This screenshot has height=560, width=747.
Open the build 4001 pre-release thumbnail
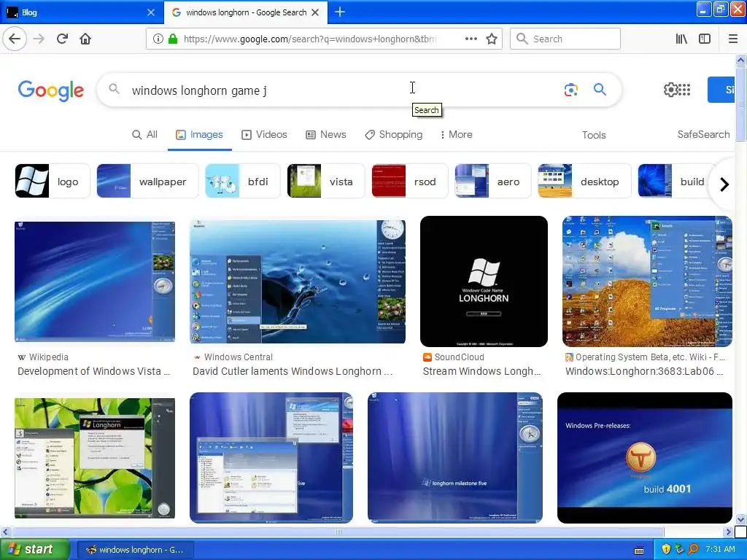[x=645, y=458]
